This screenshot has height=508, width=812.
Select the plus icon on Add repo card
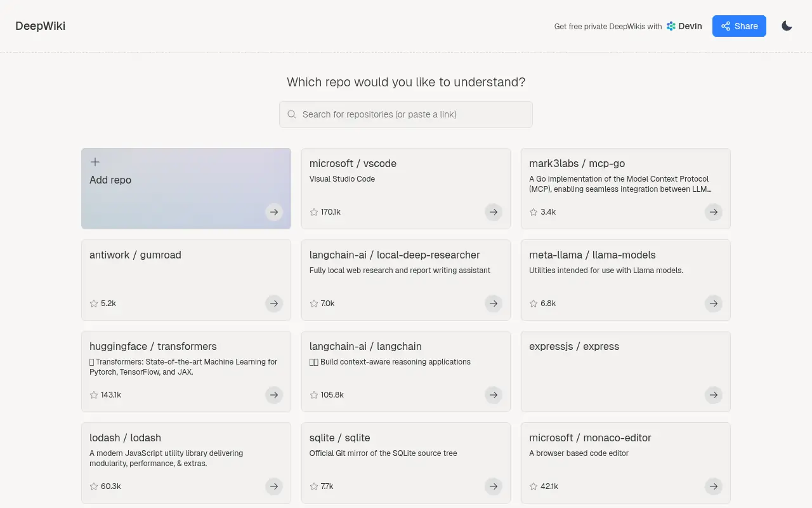point(95,162)
